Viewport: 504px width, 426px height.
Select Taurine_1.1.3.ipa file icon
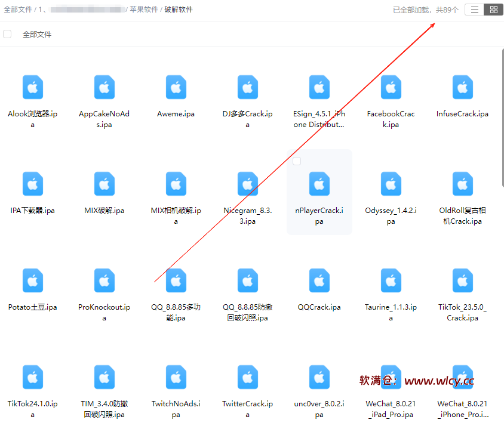tap(391, 280)
